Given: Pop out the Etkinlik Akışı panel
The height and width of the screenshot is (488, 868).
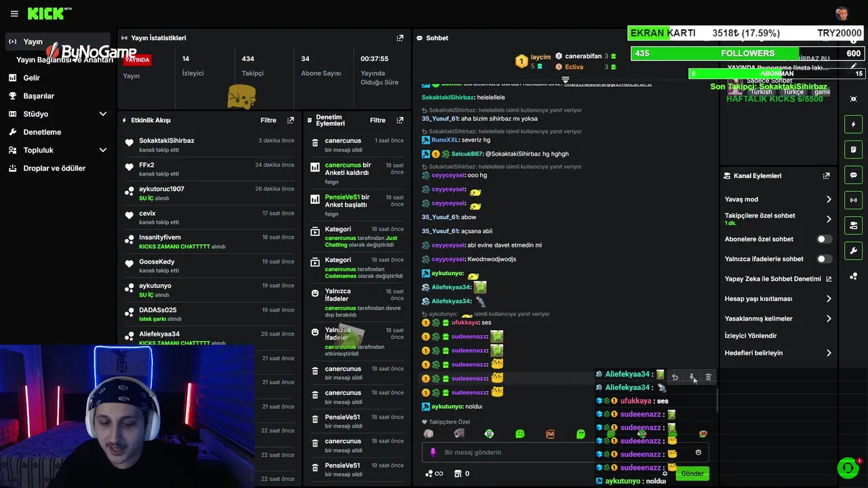Looking at the screenshot, I should (x=290, y=120).
